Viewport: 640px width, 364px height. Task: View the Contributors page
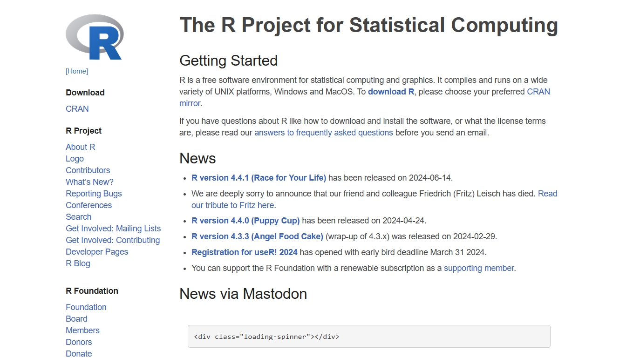pyautogui.click(x=88, y=170)
